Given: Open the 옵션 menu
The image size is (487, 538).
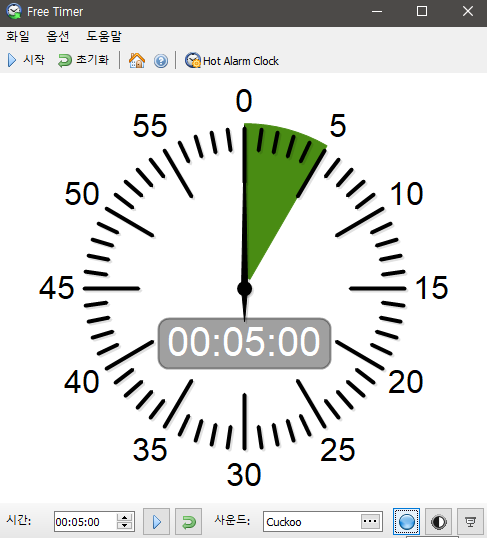Looking at the screenshot, I should pyautogui.click(x=58, y=36).
